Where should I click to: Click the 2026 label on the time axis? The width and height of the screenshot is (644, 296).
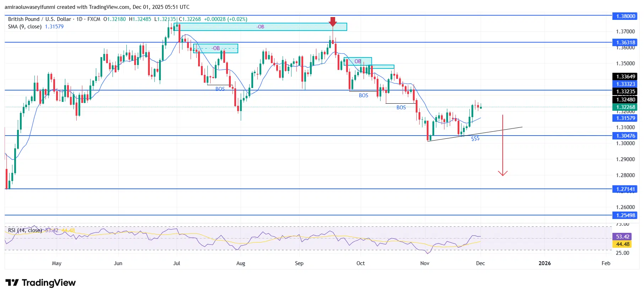click(544, 263)
